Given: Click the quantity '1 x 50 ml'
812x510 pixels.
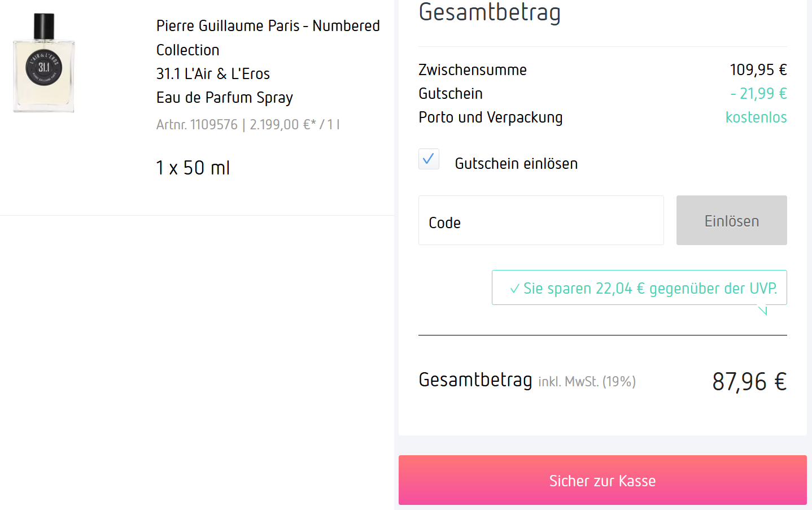Looking at the screenshot, I should 193,168.
